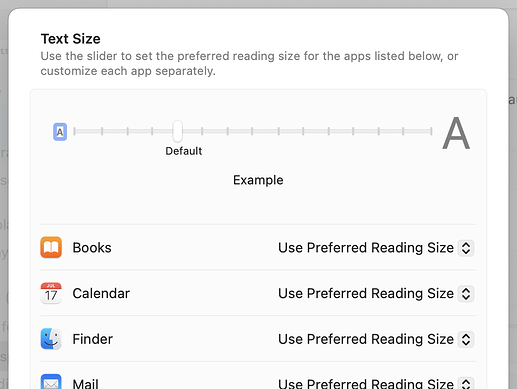Viewport: 517px width, 389px height.
Task: Click the Example preview text
Action: [258, 180]
